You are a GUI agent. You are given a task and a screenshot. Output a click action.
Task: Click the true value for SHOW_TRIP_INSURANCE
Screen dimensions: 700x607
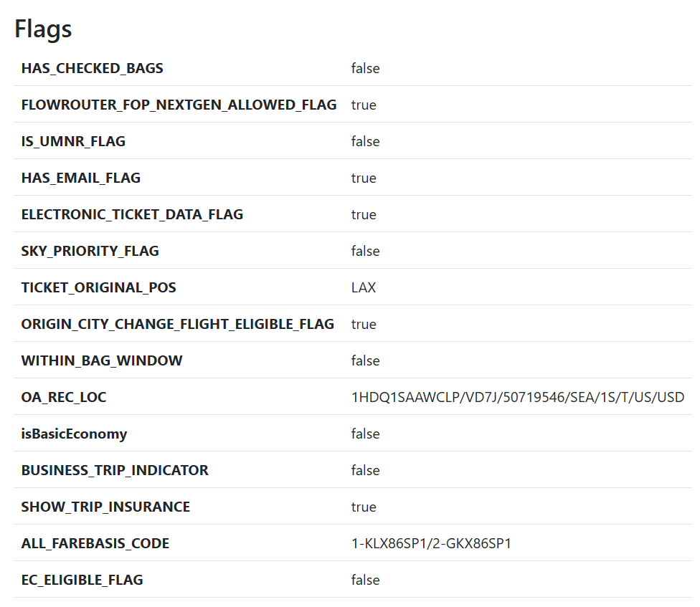pyautogui.click(x=364, y=507)
